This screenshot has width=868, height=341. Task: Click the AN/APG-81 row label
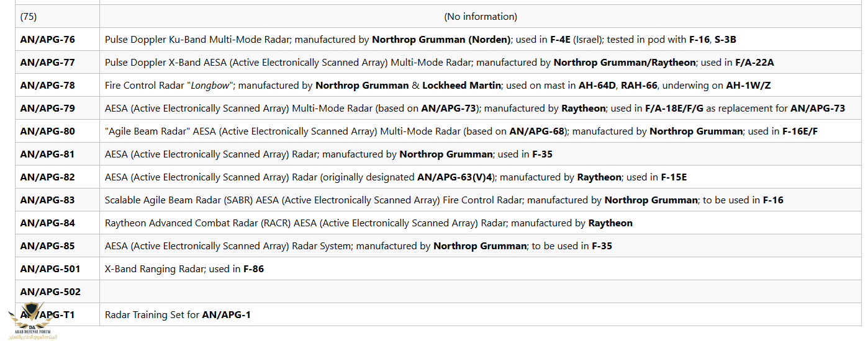(x=47, y=154)
